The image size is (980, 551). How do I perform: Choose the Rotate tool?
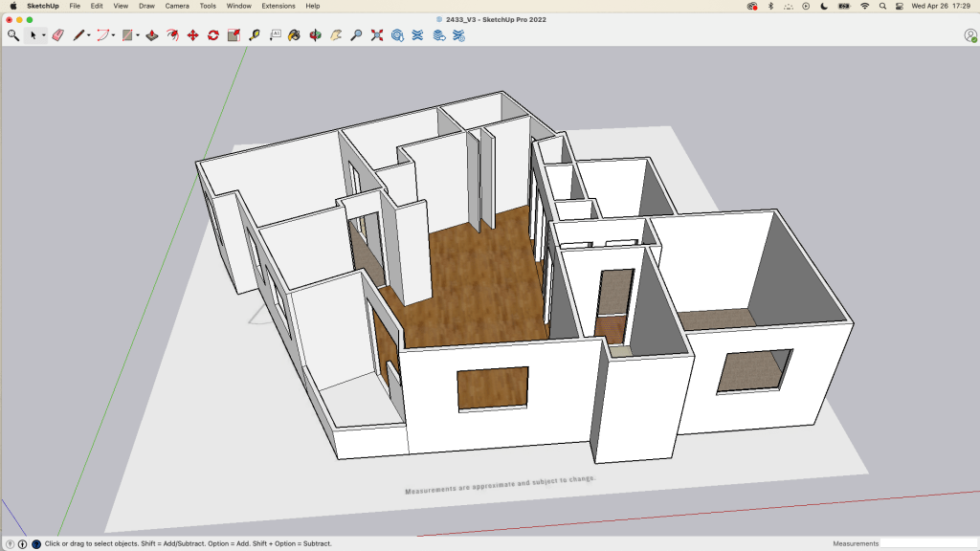pos(212,35)
